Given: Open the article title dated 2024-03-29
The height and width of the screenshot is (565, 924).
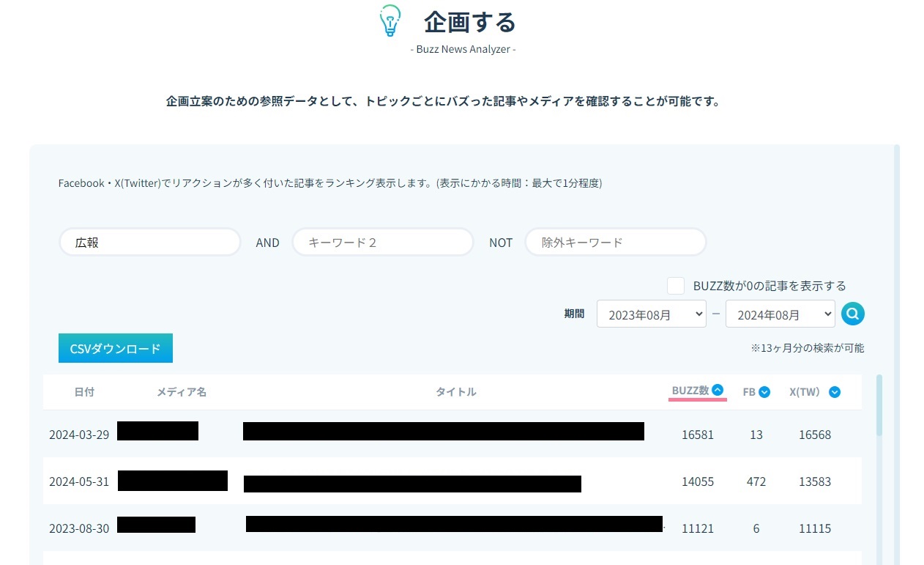Looking at the screenshot, I should [x=443, y=432].
